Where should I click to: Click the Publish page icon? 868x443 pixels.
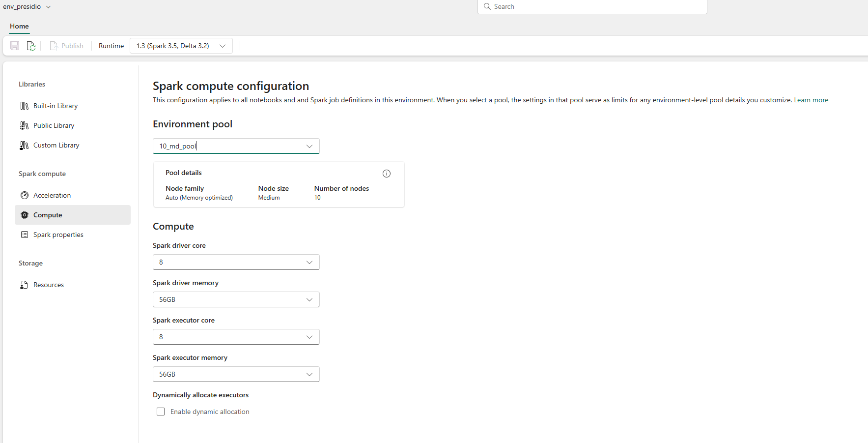click(x=54, y=46)
